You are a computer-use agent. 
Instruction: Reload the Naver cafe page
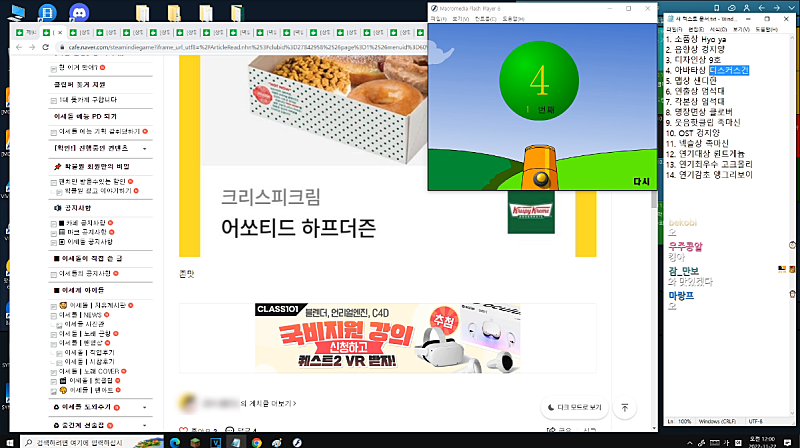coord(45,47)
